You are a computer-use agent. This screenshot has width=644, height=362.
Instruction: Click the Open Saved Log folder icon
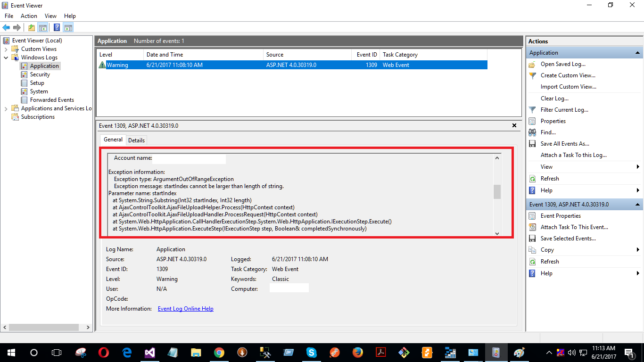click(532, 64)
